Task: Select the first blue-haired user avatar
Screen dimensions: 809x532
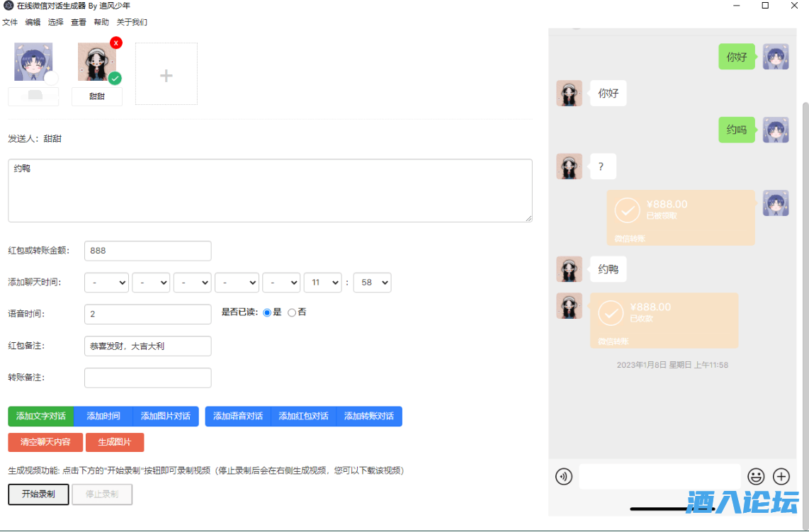Action: click(33, 62)
